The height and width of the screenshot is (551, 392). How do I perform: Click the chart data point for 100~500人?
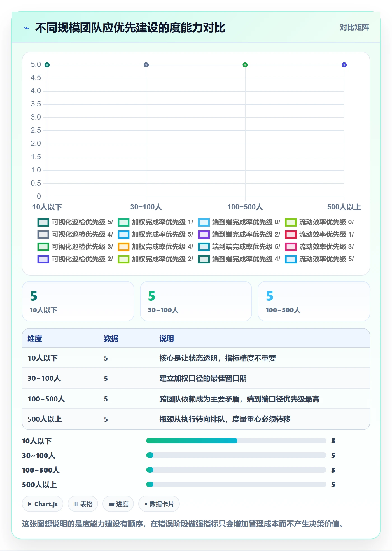(245, 65)
